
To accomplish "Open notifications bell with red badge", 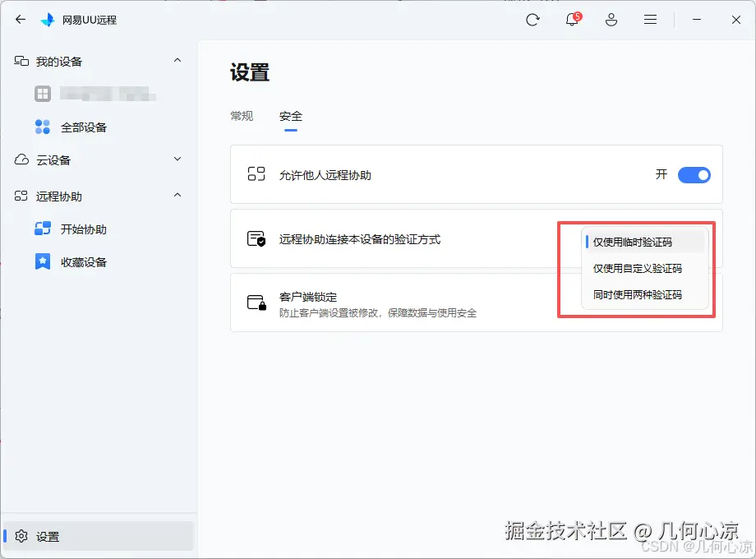I will click(572, 19).
